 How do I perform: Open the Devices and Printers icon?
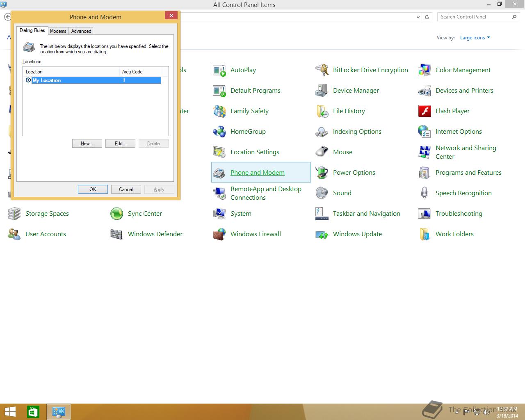pos(425,91)
